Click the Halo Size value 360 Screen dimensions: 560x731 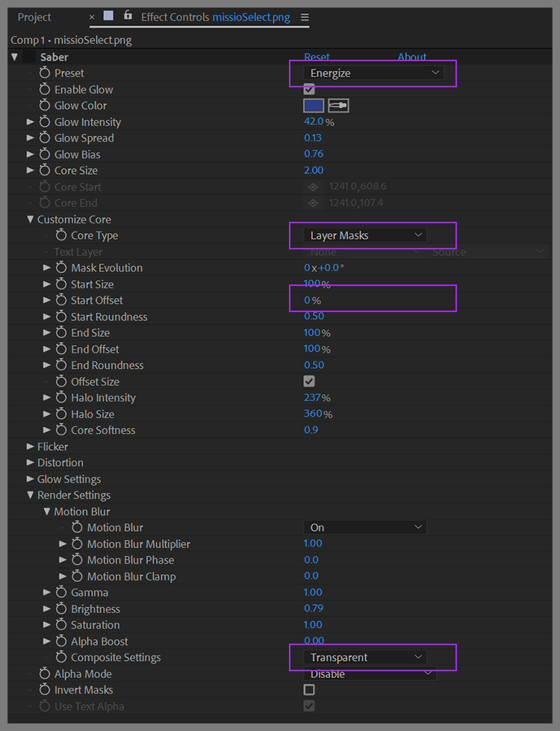pyautogui.click(x=313, y=414)
